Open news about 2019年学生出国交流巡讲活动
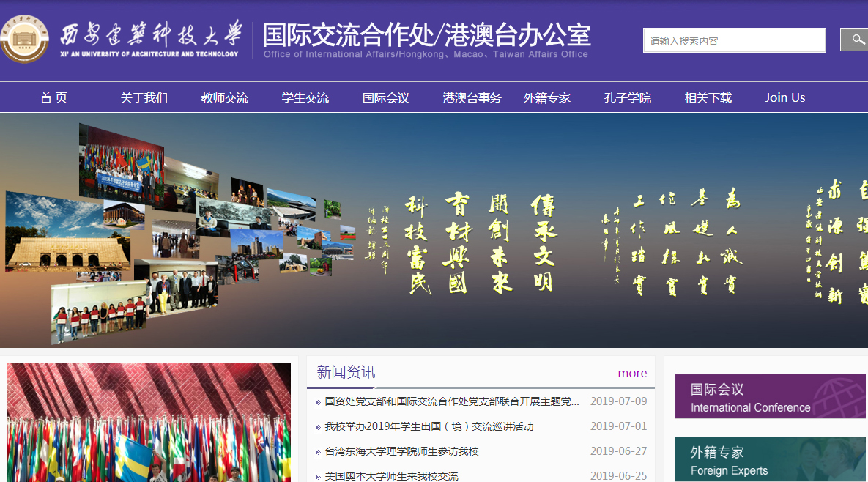 click(429, 426)
